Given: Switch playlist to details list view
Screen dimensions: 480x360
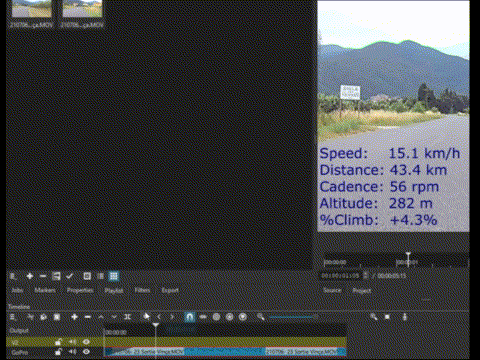Looking at the screenshot, I should (100, 276).
